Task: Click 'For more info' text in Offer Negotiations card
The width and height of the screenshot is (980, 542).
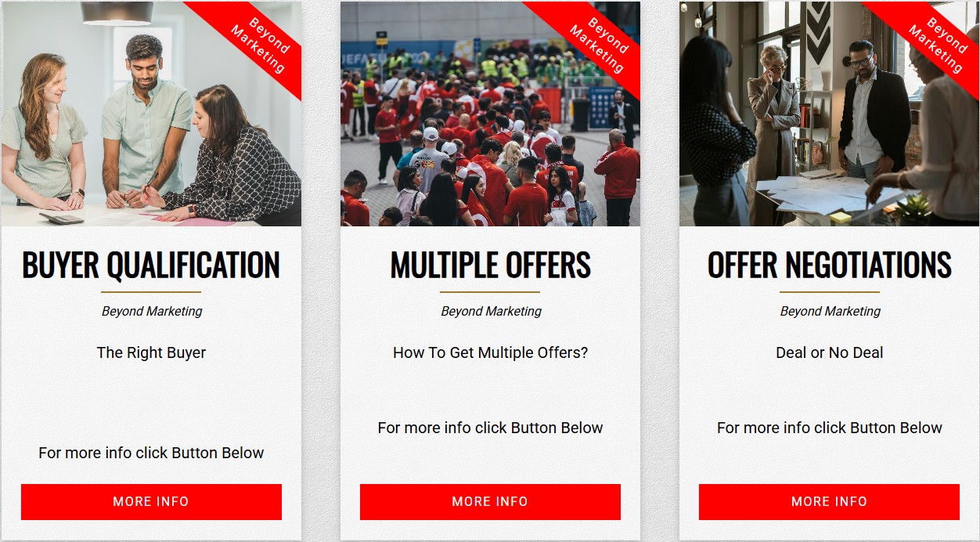Action: click(x=830, y=428)
